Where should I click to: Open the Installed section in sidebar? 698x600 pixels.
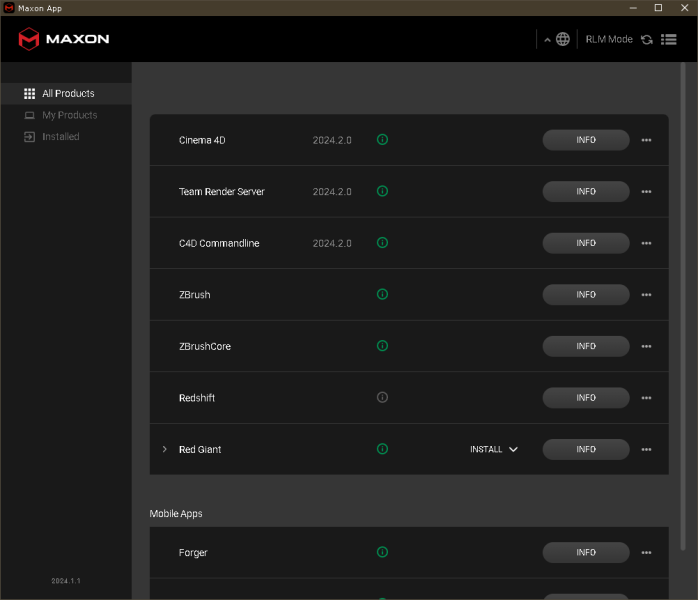pyautogui.click(x=66, y=137)
